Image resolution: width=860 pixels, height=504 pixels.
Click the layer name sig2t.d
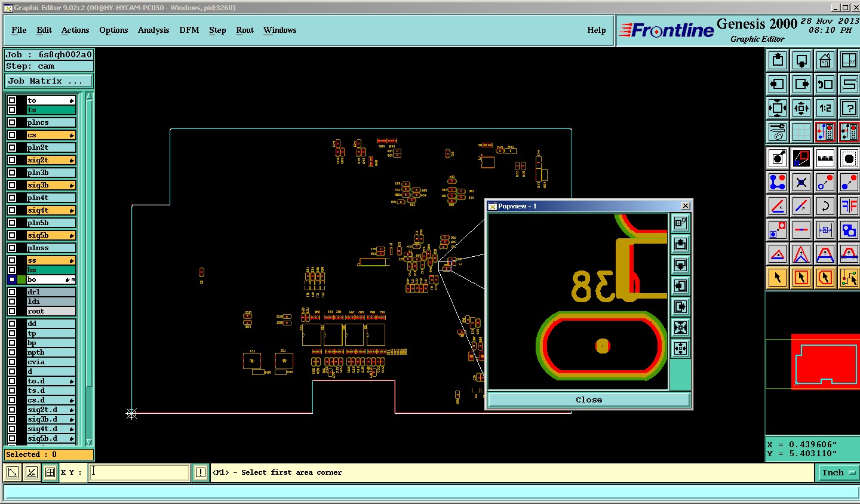[51, 410]
